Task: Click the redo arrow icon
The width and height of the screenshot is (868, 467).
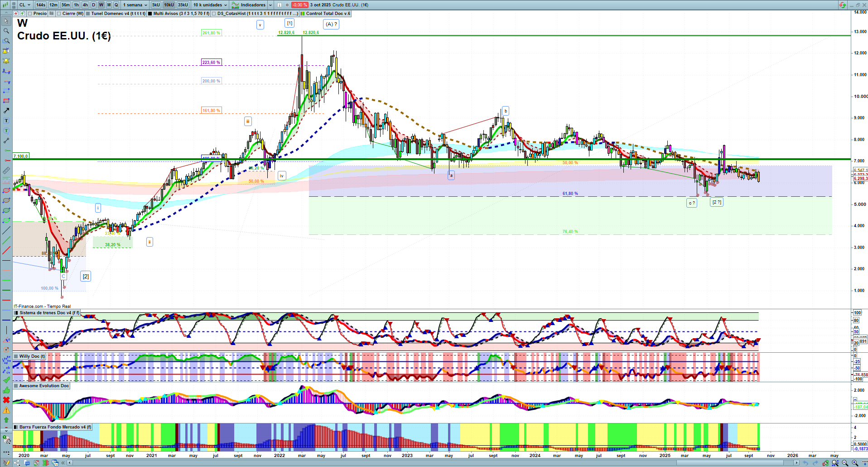Action: click(816, 463)
